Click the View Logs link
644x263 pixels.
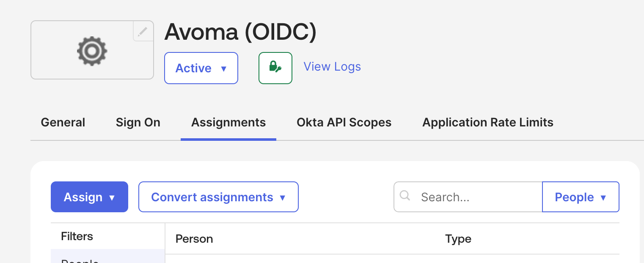click(x=332, y=66)
